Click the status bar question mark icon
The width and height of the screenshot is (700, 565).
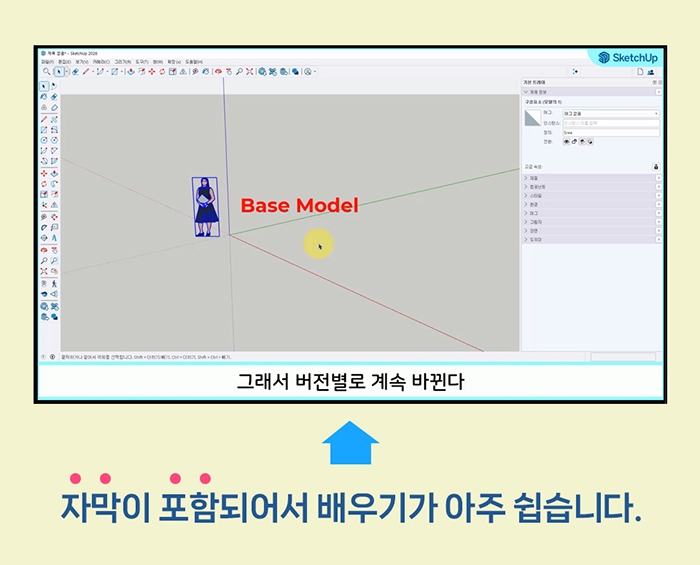43,357
